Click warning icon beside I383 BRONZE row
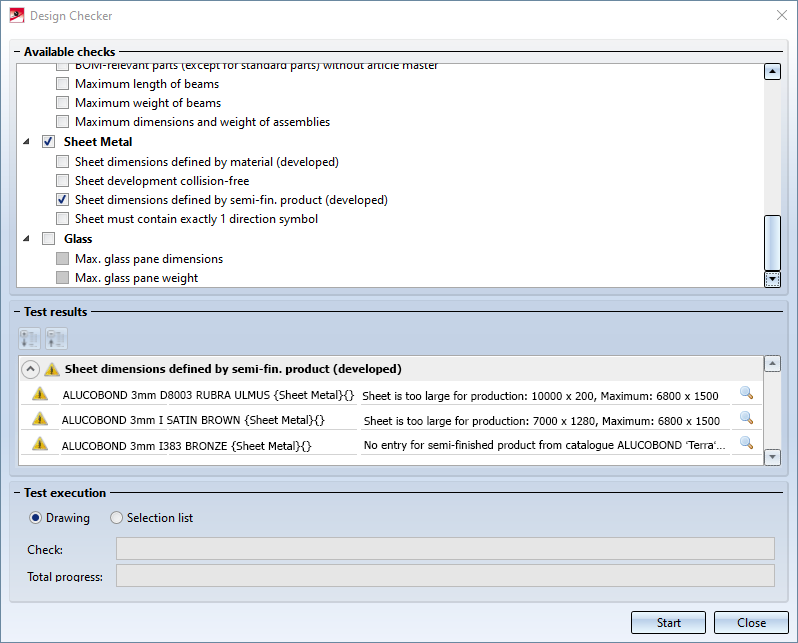 pos(40,444)
